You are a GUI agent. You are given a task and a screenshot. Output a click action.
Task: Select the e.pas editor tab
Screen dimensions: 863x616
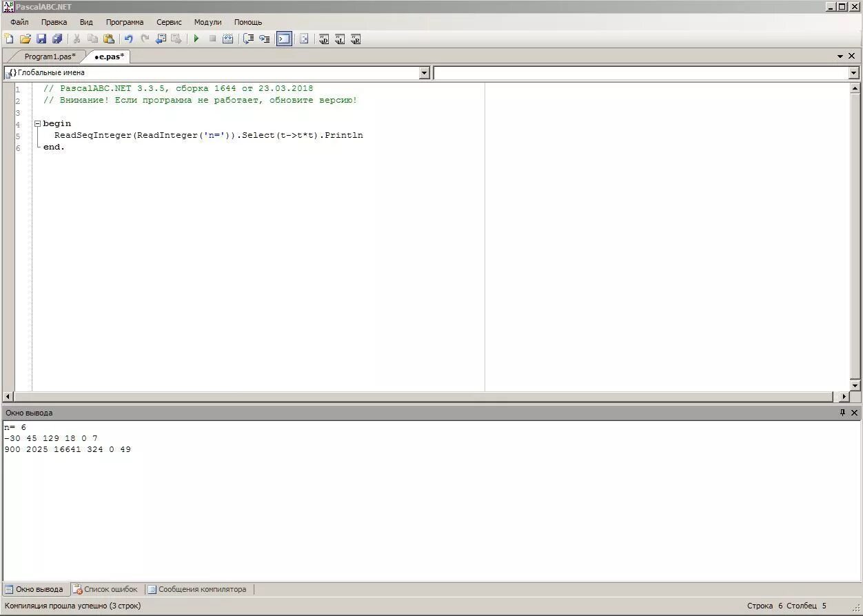[x=110, y=57]
